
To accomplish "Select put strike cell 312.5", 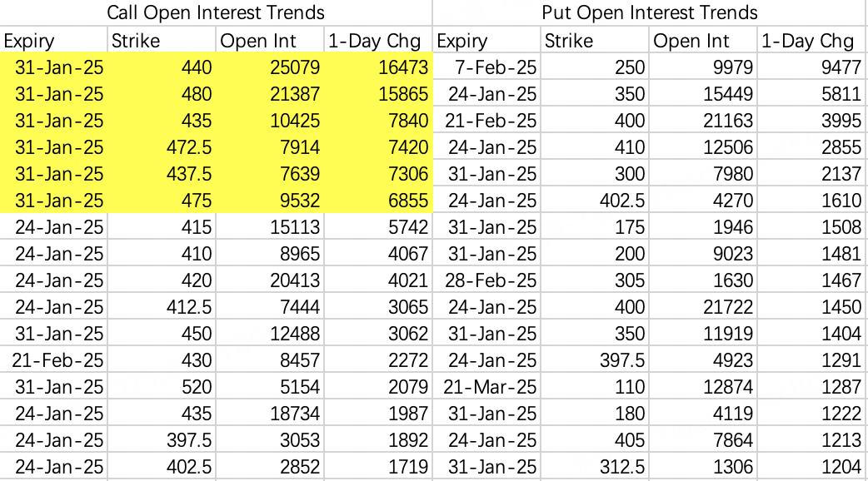I will pyautogui.click(x=595, y=467).
